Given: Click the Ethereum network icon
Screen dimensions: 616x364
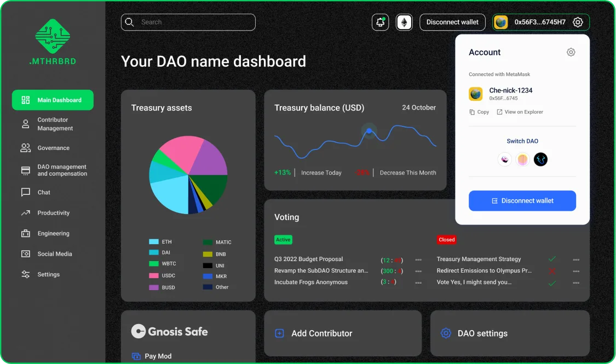Looking at the screenshot, I should (x=404, y=22).
